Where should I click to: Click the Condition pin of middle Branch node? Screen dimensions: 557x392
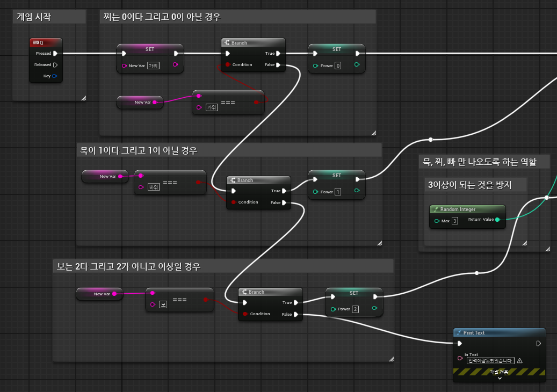click(234, 202)
